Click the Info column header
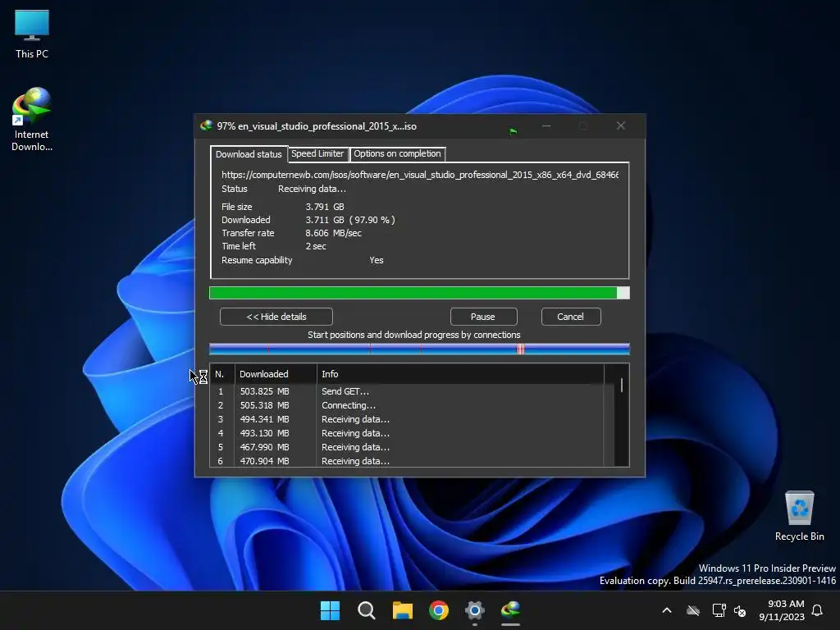 pos(459,374)
